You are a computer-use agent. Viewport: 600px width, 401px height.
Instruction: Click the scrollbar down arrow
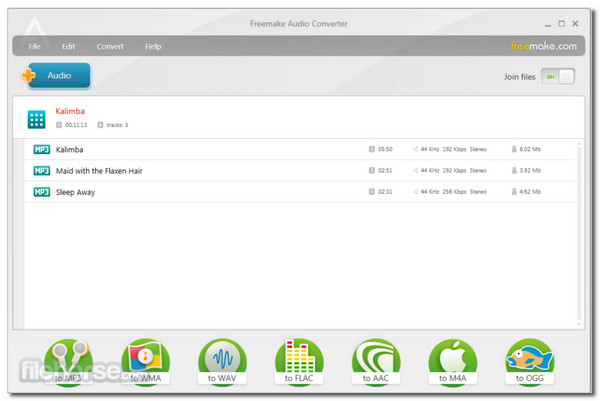pyautogui.click(x=579, y=324)
